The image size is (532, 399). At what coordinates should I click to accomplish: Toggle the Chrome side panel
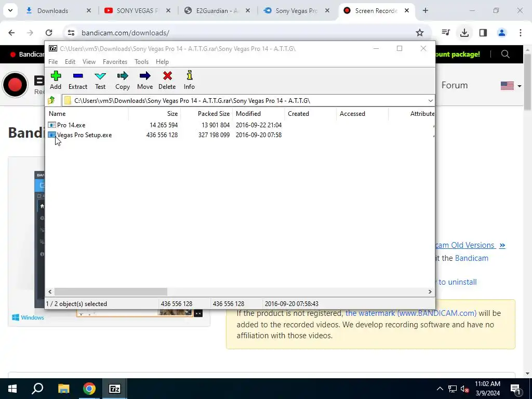click(483, 33)
